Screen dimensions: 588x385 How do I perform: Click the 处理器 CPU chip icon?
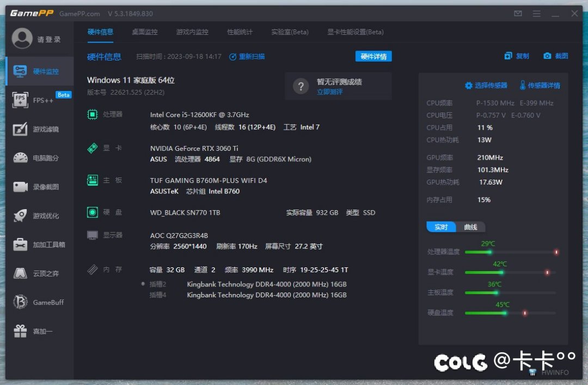[92, 114]
